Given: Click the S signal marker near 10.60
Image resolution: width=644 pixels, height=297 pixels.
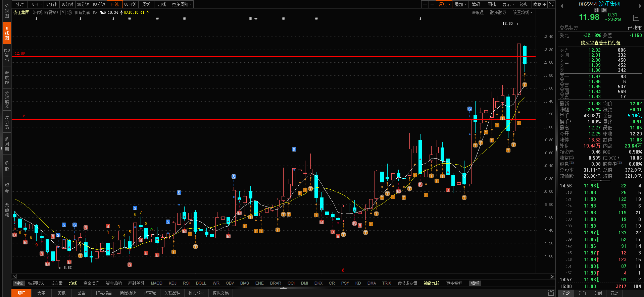Looking at the screenshot, I should click(294, 150).
